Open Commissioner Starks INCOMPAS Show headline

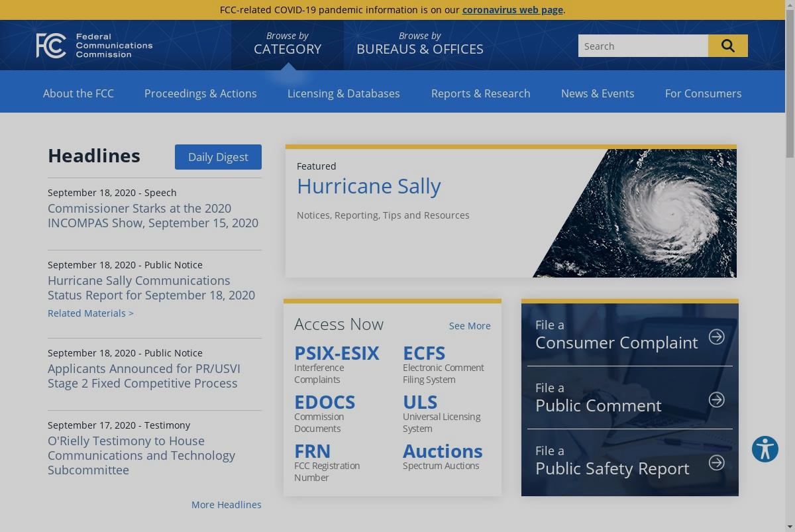pyautogui.click(x=153, y=215)
